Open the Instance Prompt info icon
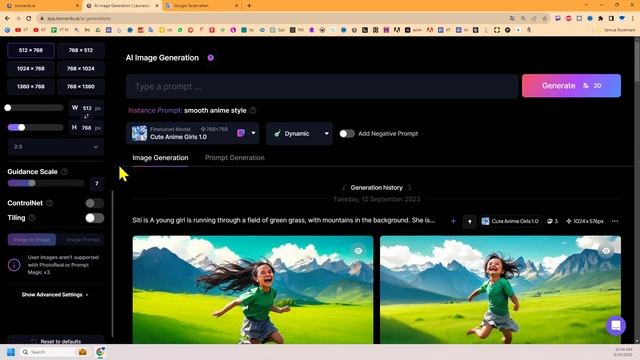The image size is (640, 360). (x=253, y=111)
